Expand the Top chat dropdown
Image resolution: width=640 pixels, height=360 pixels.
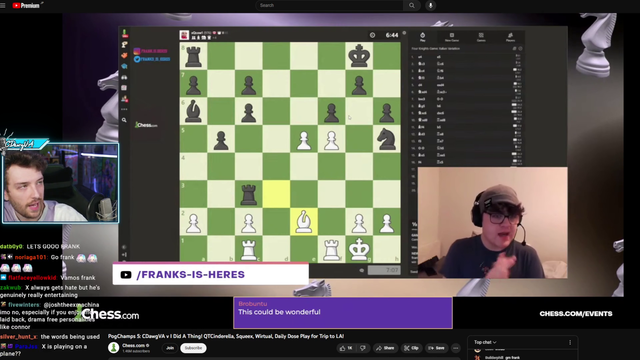point(485,342)
